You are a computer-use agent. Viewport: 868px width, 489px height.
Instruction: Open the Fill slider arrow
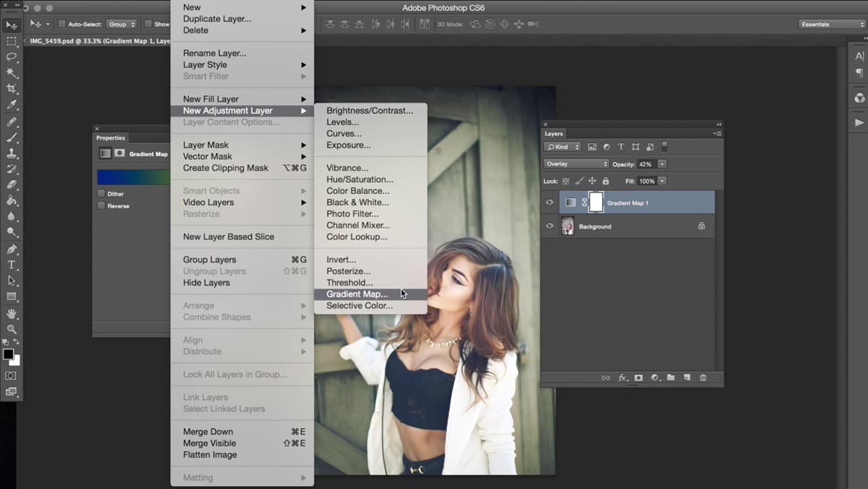point(663,181)
